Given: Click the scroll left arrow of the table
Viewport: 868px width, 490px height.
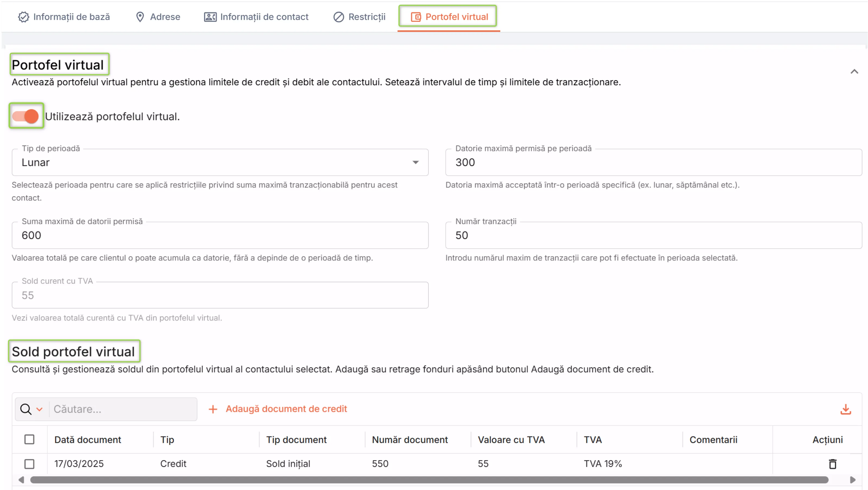Looking at the screenshot, I should 21,480.
